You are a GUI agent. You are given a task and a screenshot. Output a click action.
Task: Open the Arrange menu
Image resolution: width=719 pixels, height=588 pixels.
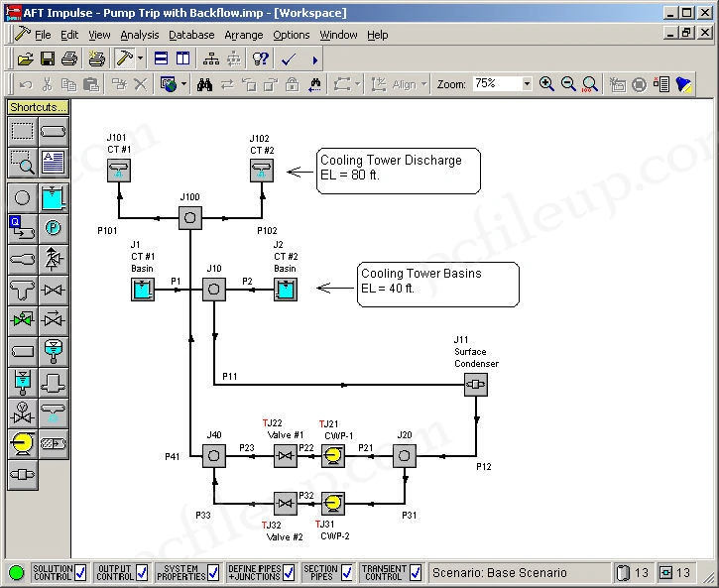click(x=243, y=35)
